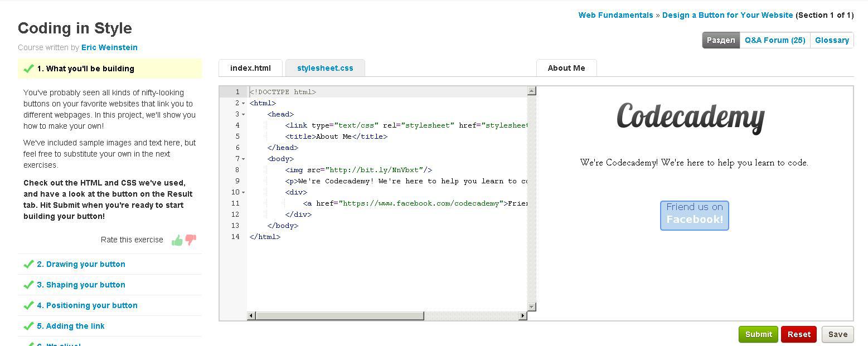
Task: Collapse the html tag fold arrow on line 2
Action: (244, 103)
